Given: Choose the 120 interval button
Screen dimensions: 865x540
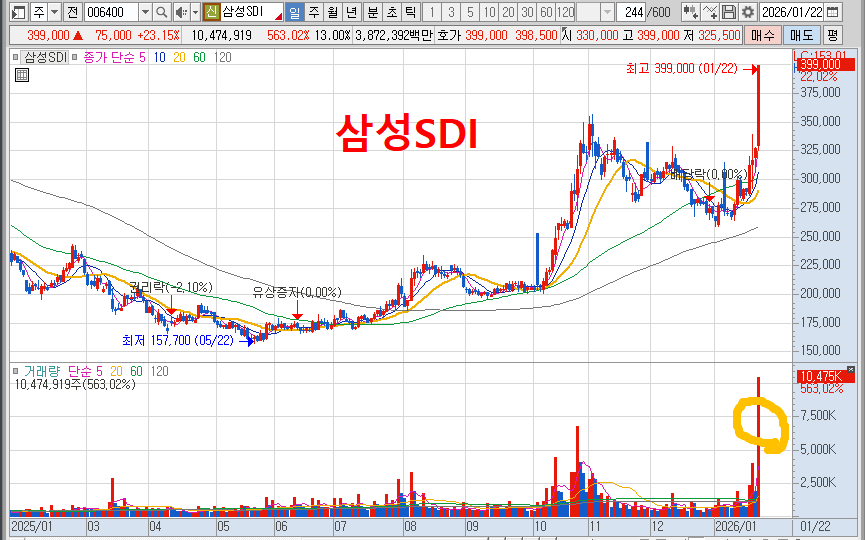Looking at the screenshot, I should coord(565,12).
